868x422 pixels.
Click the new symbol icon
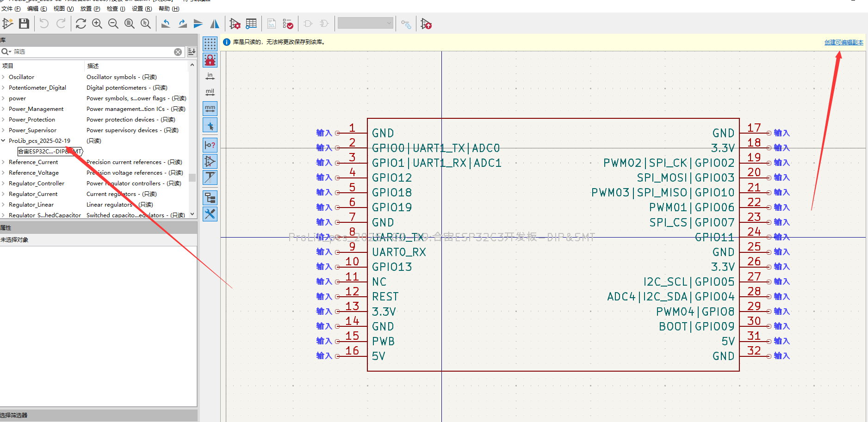coord(8,24)
